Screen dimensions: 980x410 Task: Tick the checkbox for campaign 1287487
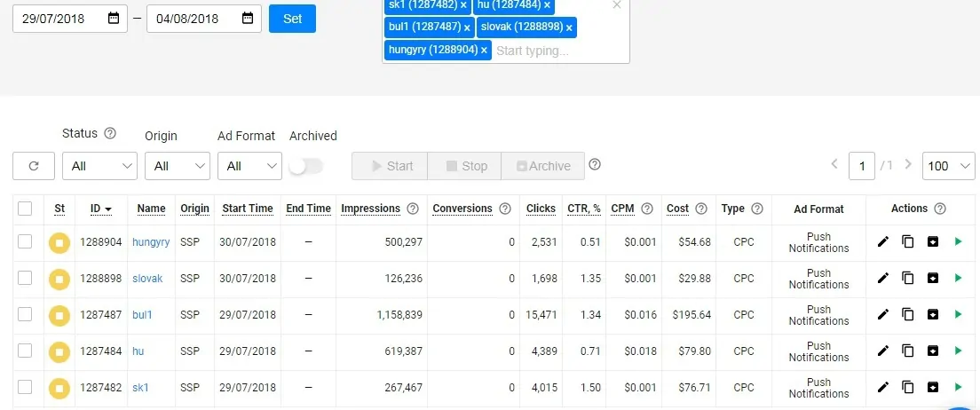[25, 314]
